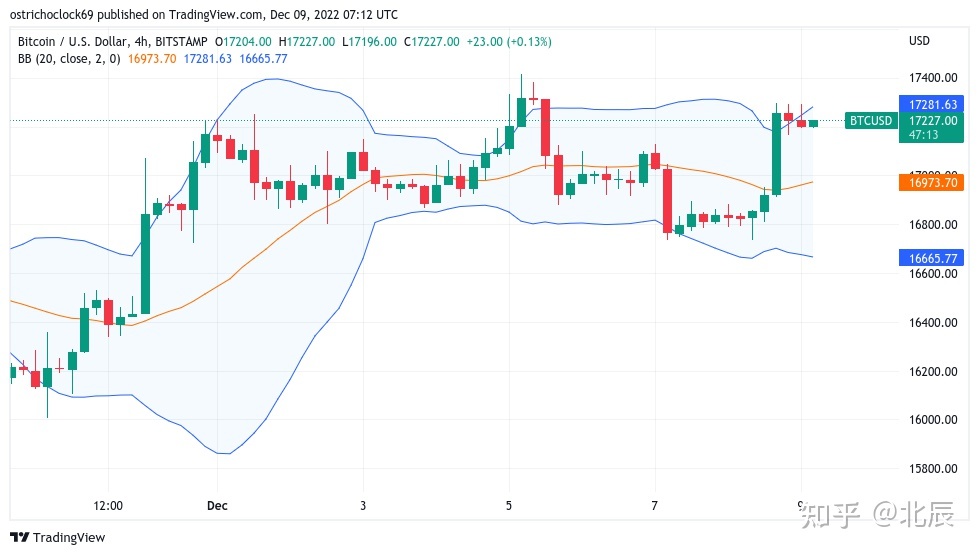Select the blue 16665.77 lower band label
The width and height of the screenshot is (979, 555).
pyautogui.click(x=932, y=258)
